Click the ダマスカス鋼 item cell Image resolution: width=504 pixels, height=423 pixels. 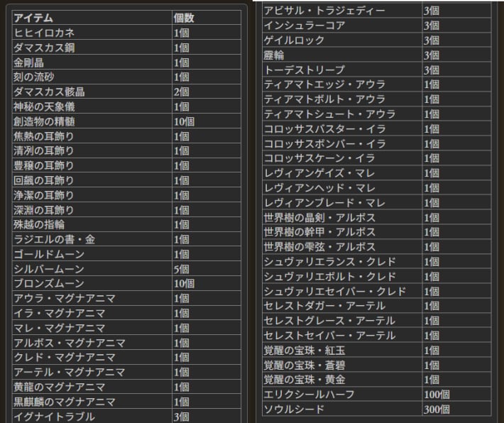click(92, 48)
